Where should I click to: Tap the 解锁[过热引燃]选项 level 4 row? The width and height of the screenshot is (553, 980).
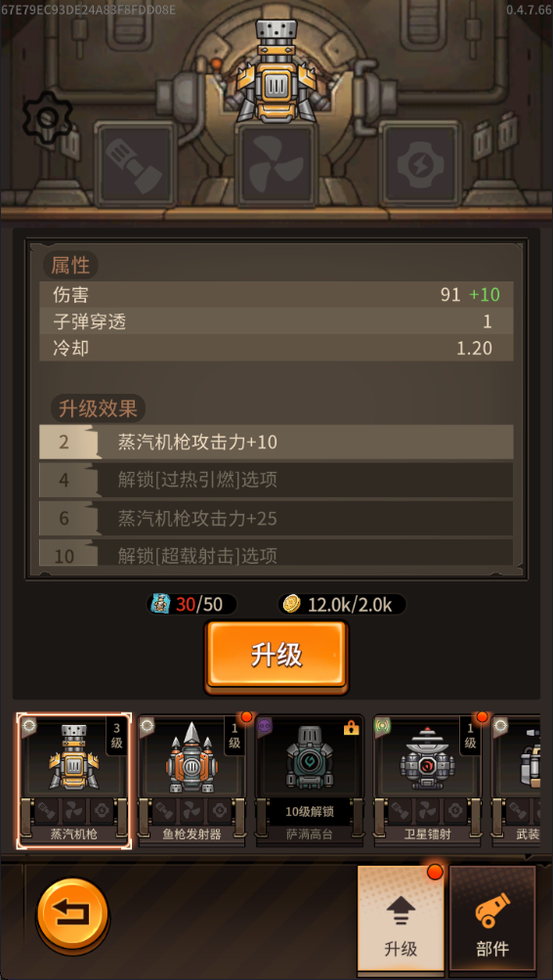276,480
